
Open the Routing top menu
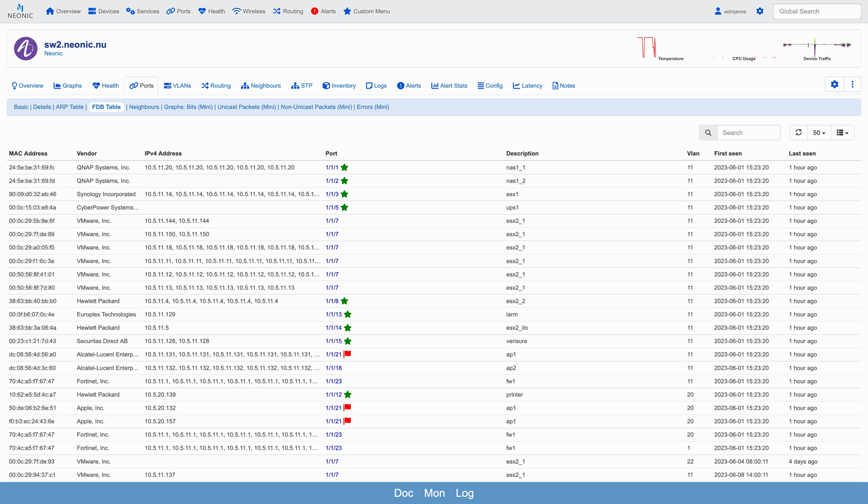[x=288, y=11]
